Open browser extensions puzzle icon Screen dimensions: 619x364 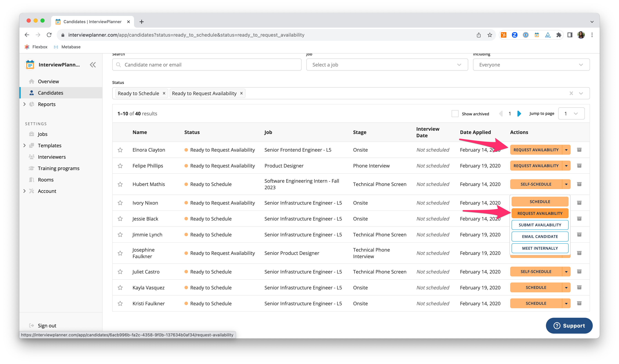[x=559, y=35]
